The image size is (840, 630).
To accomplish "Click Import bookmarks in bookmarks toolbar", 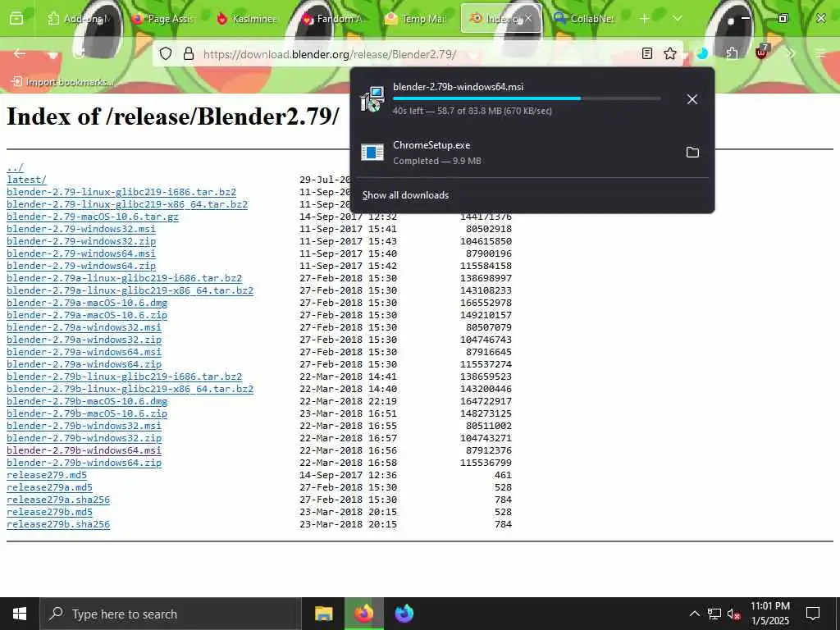I will [x=62, y=82].
